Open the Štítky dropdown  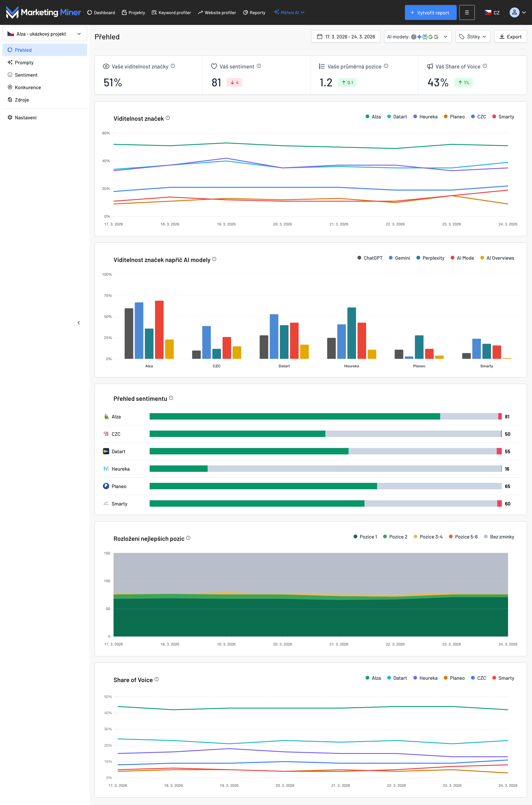tap(473, 37)
